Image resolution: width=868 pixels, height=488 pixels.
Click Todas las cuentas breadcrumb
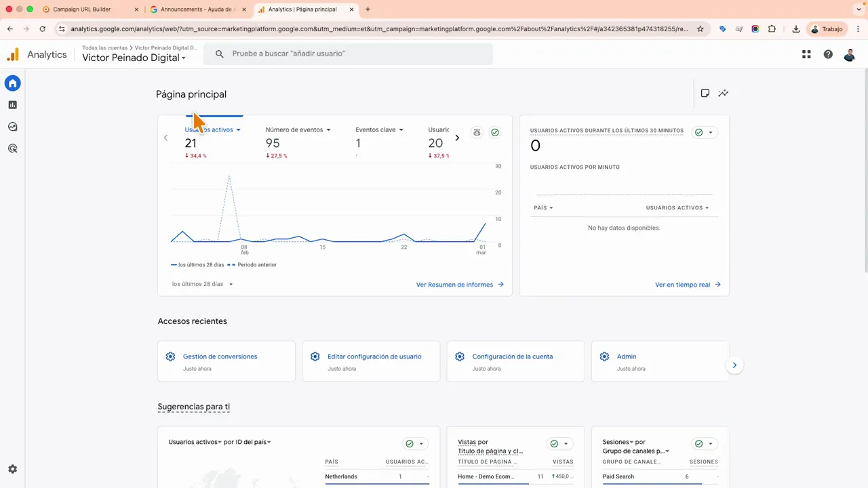pos(104,48)
